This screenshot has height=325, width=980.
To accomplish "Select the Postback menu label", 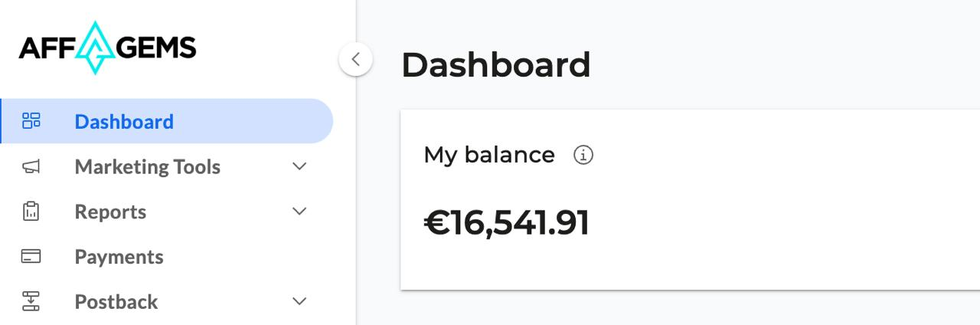I will 116,302.
